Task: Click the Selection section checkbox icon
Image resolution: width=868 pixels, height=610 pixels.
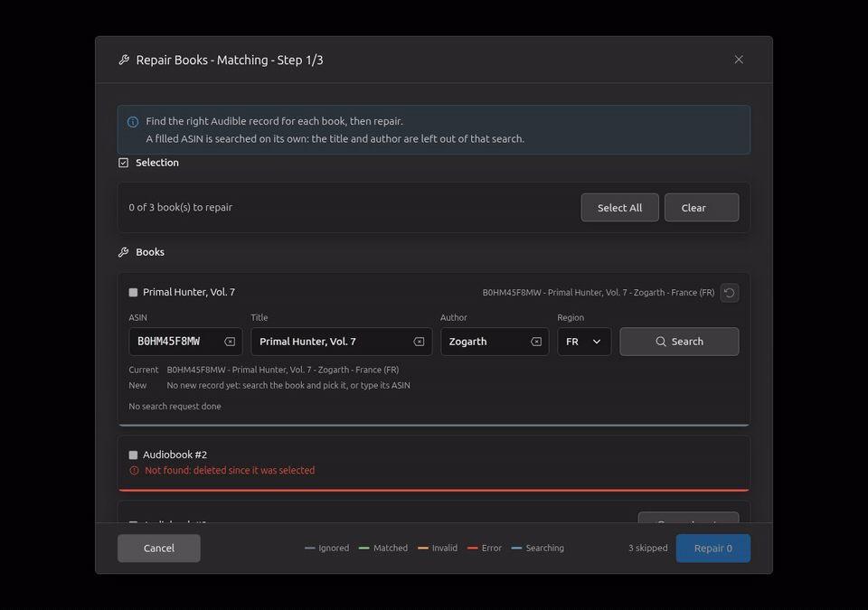Action: pos(124,163)
